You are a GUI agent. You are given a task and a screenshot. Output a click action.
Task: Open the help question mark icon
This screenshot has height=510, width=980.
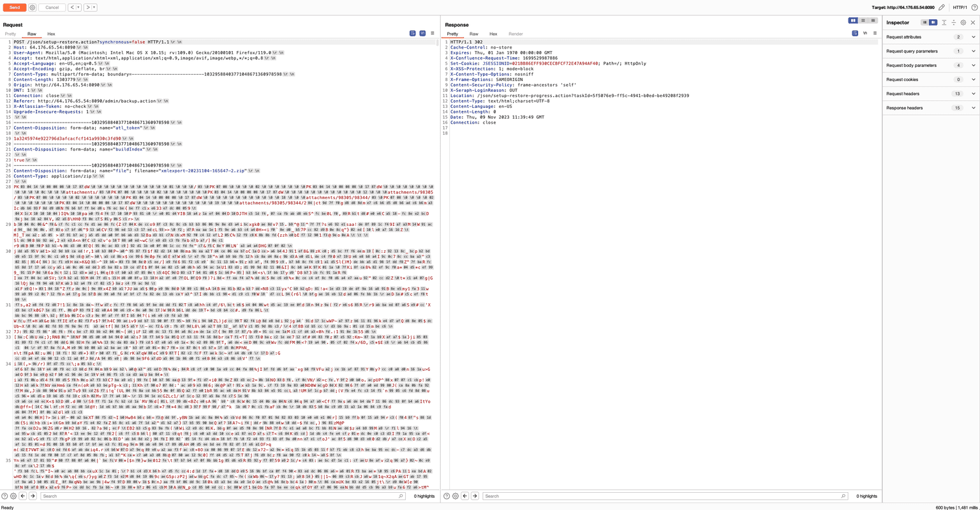tap(974, 8)
